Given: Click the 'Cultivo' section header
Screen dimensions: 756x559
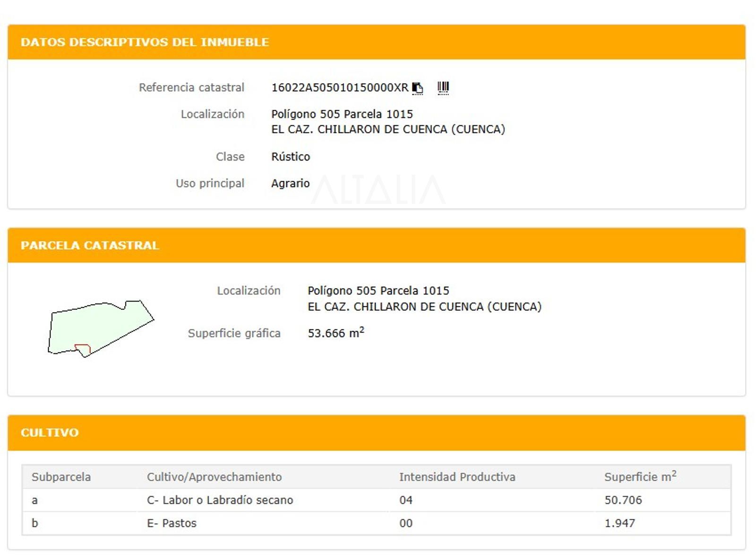Looking at the screenshot, I should tap(50, 432).
